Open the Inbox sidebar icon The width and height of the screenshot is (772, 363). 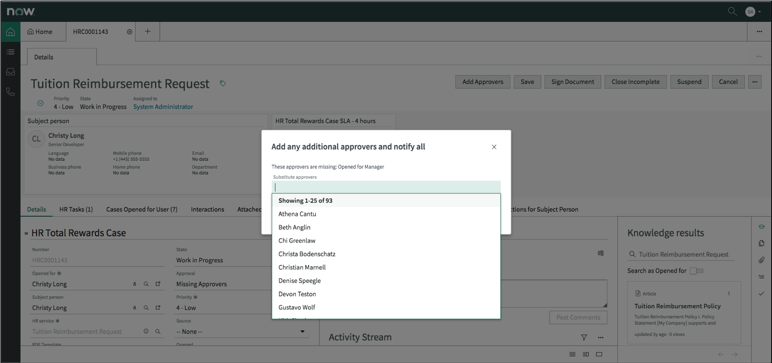coord(10,72)
